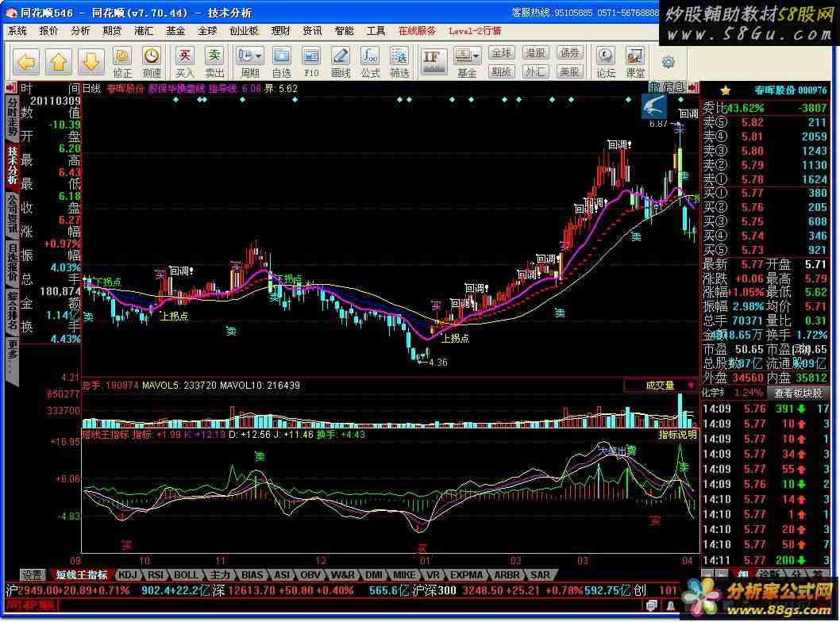Screen dimensions: 840x622
Task: Select the MIKE indicator tab
Action: point(404,575)
